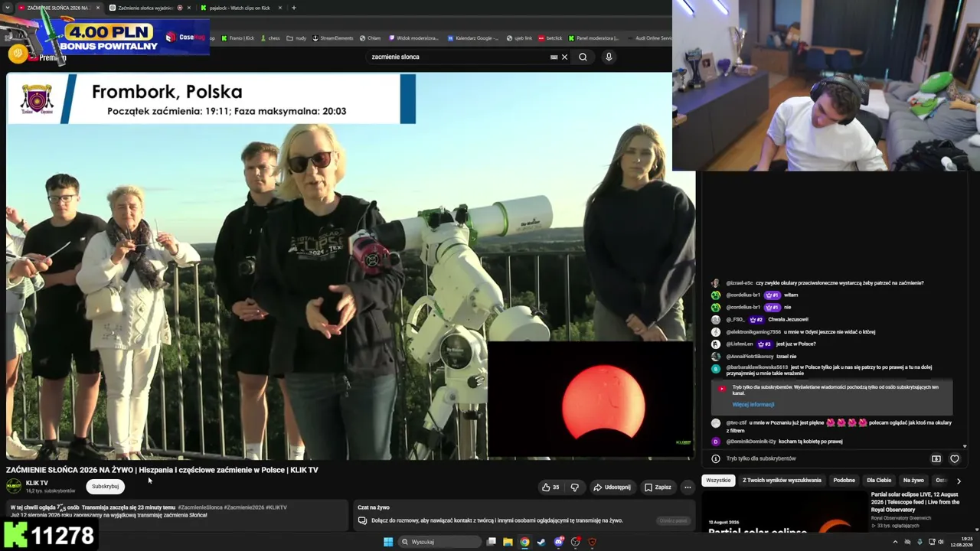980x551 pixels.
Task: Click the YouTube search input field
Action: [x=459, y=57]
